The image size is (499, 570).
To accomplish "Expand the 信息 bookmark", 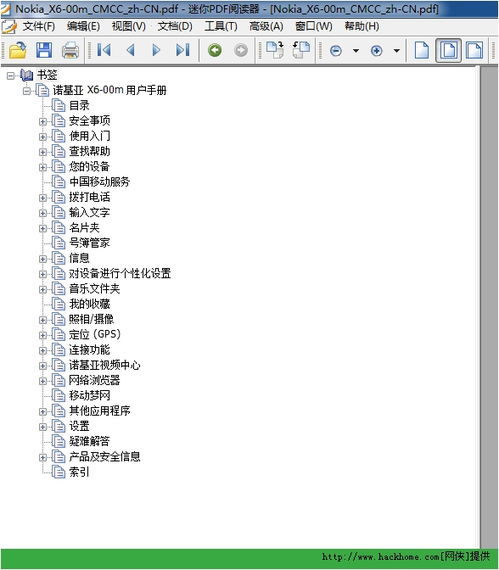I will 43,259.
